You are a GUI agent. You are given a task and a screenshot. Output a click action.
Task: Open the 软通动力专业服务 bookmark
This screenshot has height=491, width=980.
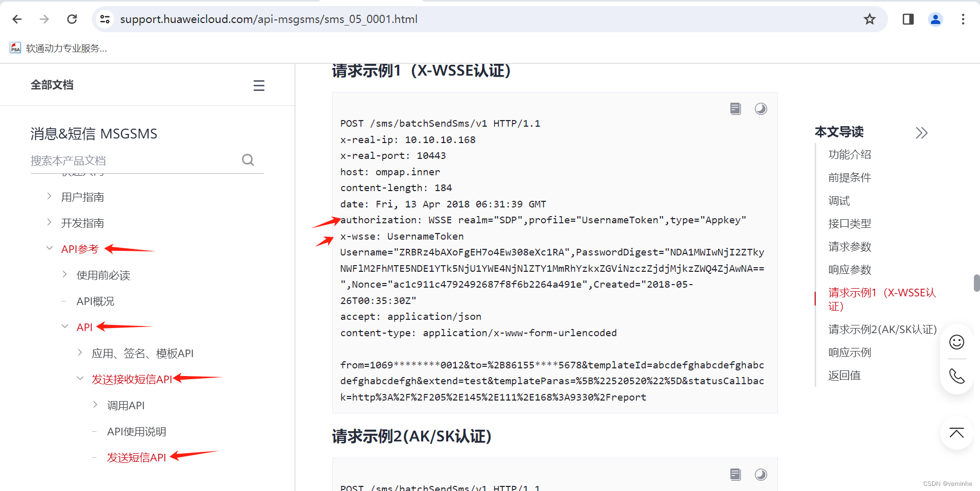[x=59, y=48]
